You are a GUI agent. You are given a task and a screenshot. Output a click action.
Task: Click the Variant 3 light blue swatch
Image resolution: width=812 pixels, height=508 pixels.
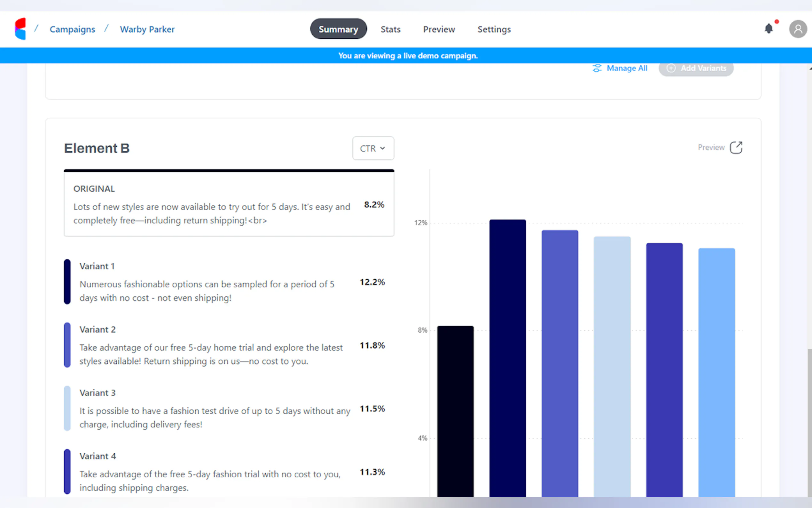(67, 408)
